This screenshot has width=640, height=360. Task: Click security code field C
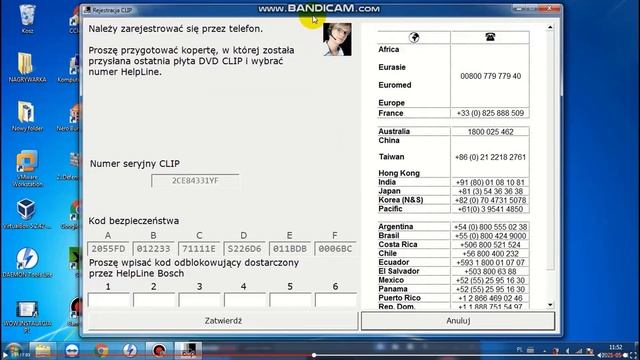199,249
